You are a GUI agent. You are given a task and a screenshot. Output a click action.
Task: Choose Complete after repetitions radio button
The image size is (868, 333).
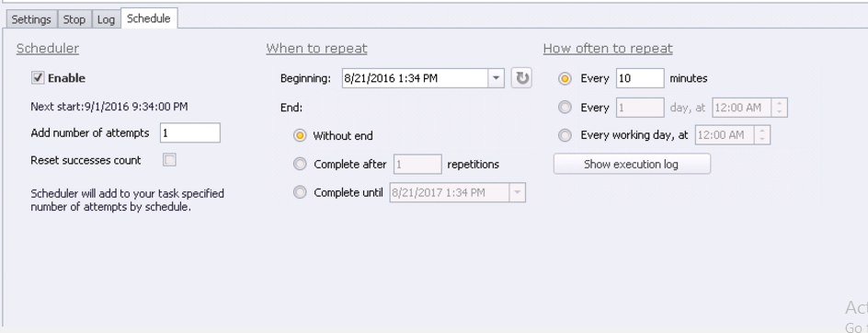tap(300, 164)
